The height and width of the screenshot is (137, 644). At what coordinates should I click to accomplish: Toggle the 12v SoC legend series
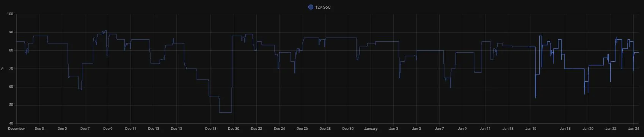[x=319, y=7]
